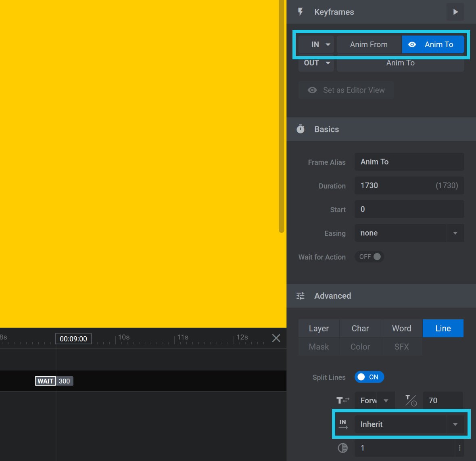Click the Advanced sliders icon

pyautogui.click(x=300, y=296)
